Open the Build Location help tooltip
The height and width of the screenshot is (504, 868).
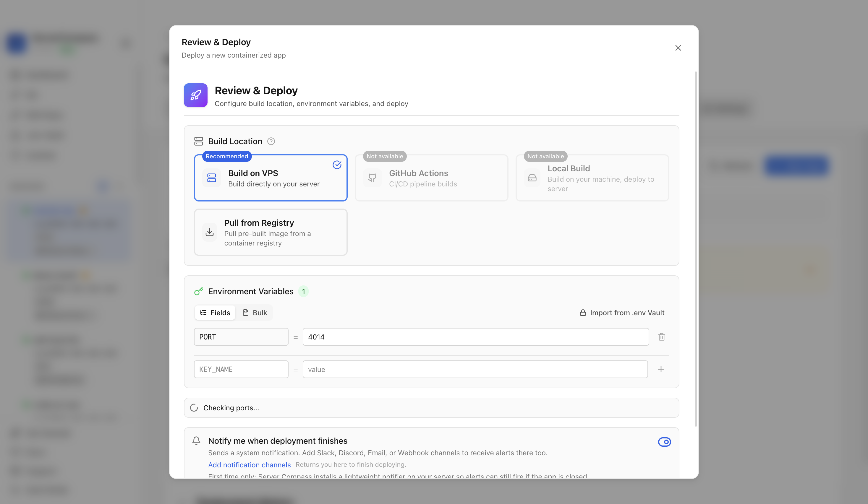pos(271,141)
